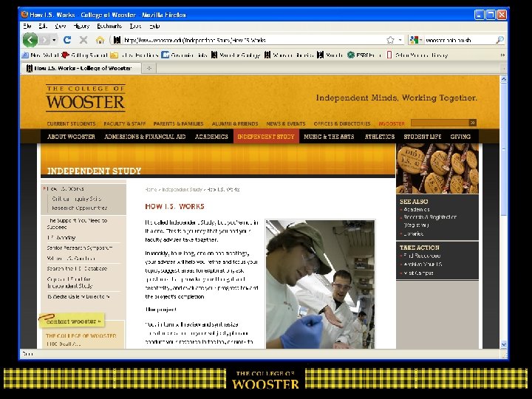Click the search magnifier icon
Image resolution: width=532 pixels, height=399 pixels.
pos(499,40)
